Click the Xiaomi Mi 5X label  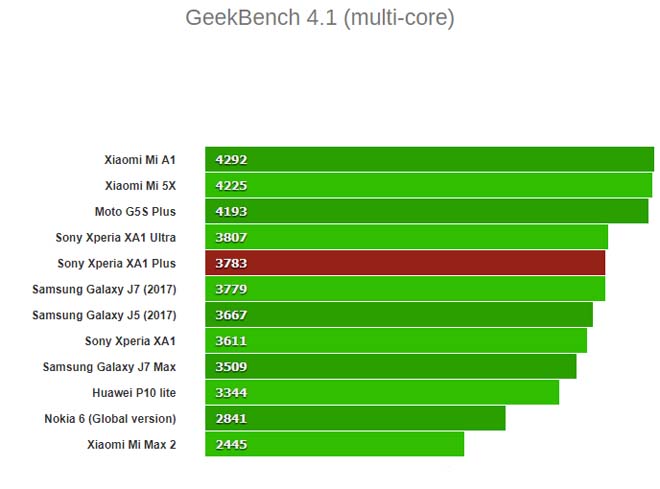pos(140,185)
